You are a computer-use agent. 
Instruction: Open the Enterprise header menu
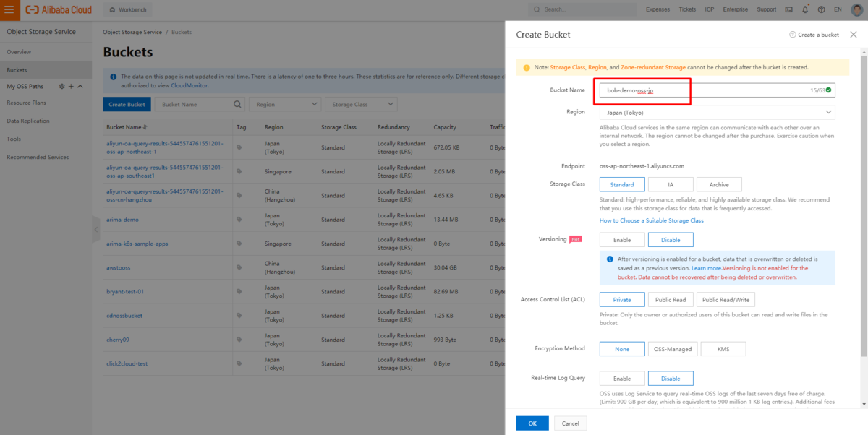[x=736, y=9]
